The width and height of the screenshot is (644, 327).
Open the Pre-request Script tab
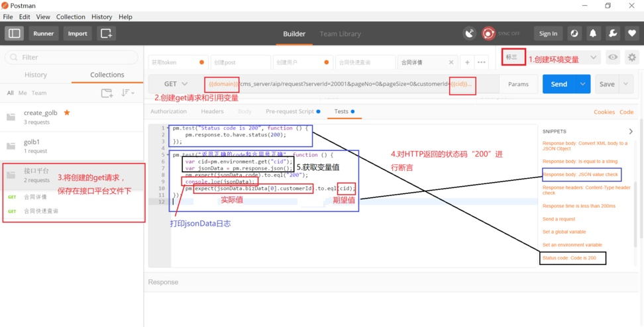pyautogui.click(x=293, y=111)
